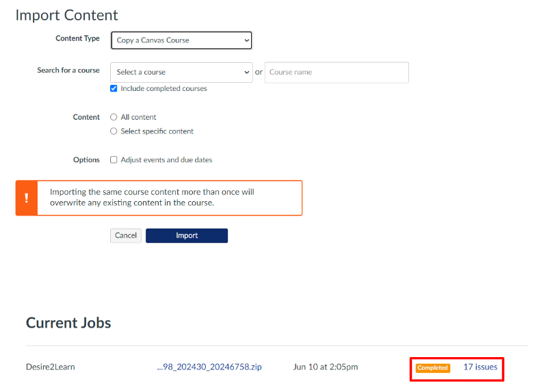550x392 pixels.
Task: Click the overwrite warning message text
Action: point(152,198)
